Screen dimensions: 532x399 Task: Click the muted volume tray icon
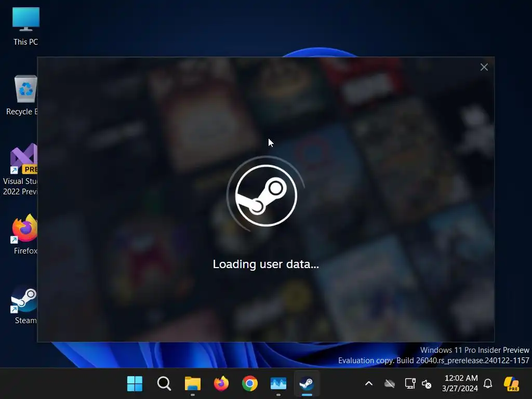[427, 384]
